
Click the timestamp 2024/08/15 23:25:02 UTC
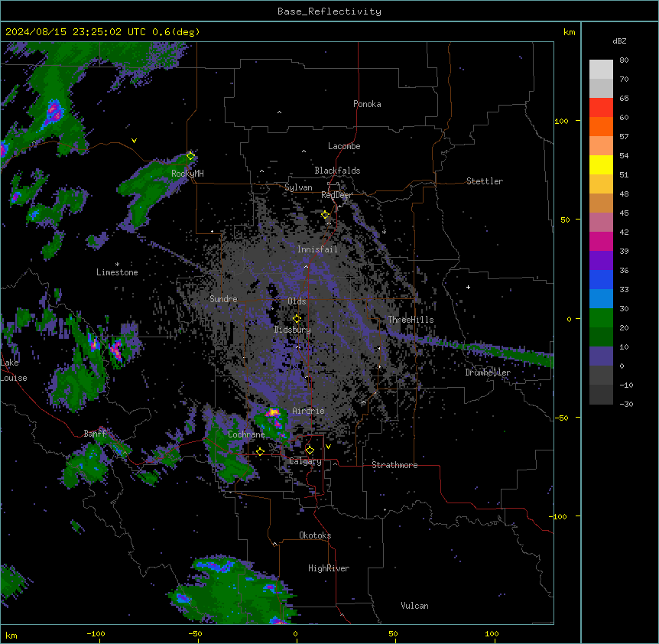(75, 32)
